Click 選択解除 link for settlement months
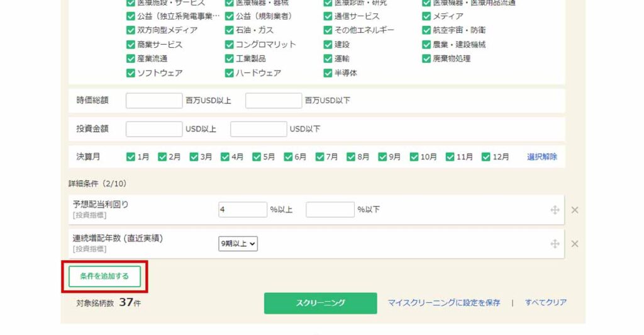Viewport: 644px width, 335px height. tap(541, 157)
